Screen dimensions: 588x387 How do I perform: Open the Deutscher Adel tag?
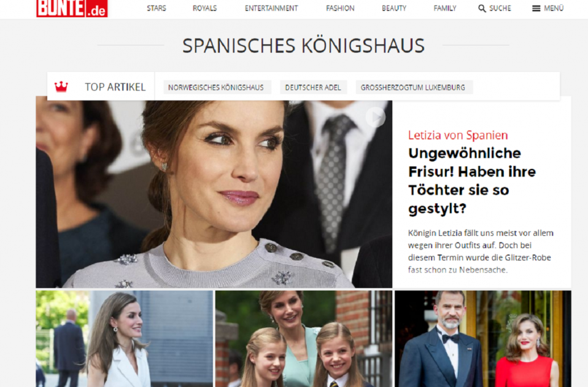click(x=313, y=87)
